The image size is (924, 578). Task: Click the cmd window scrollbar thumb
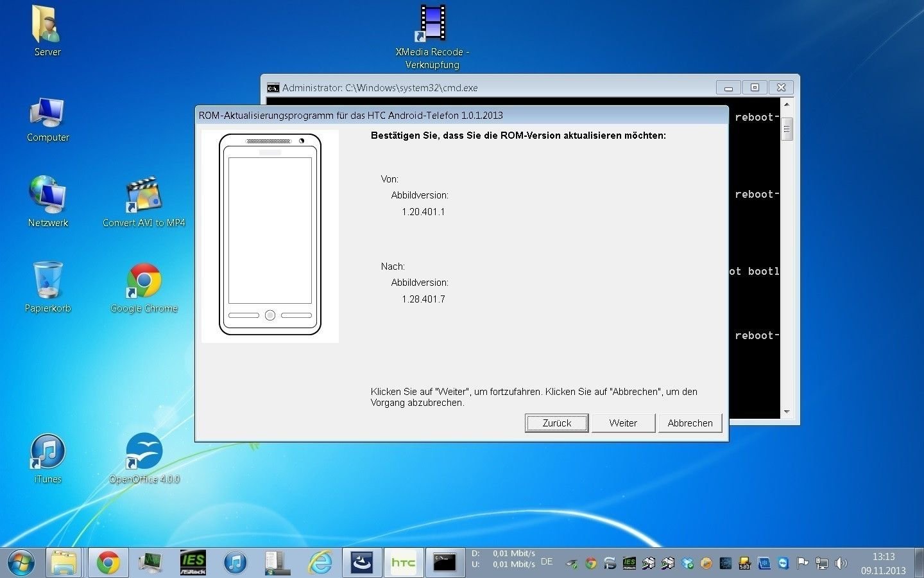[x=787, y=128]
